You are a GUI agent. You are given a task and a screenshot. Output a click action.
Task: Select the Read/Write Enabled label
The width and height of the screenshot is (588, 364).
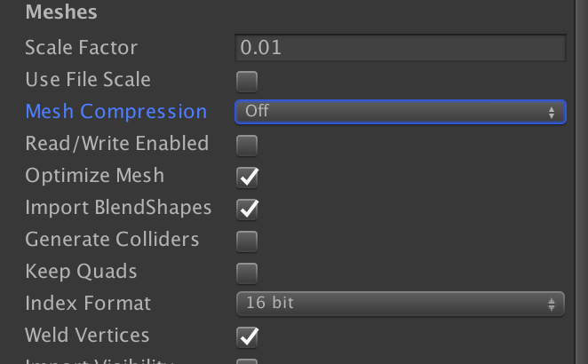117,144
